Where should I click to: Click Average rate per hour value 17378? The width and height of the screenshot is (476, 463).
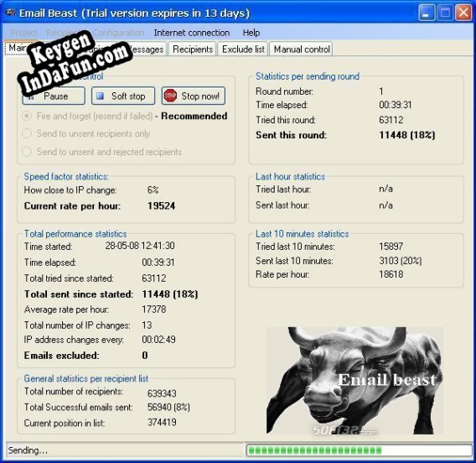tap(154, 310)
